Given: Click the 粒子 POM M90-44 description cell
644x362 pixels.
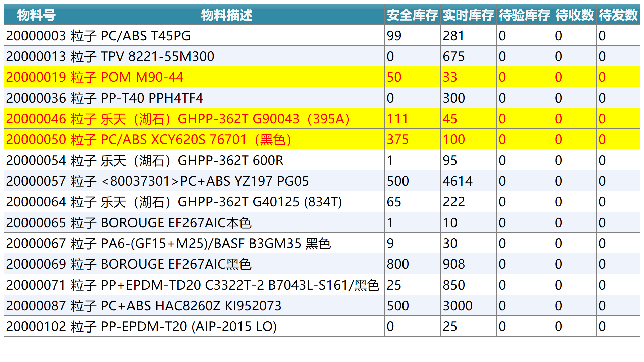Looking at the screenshot, I should coord(127,77).
